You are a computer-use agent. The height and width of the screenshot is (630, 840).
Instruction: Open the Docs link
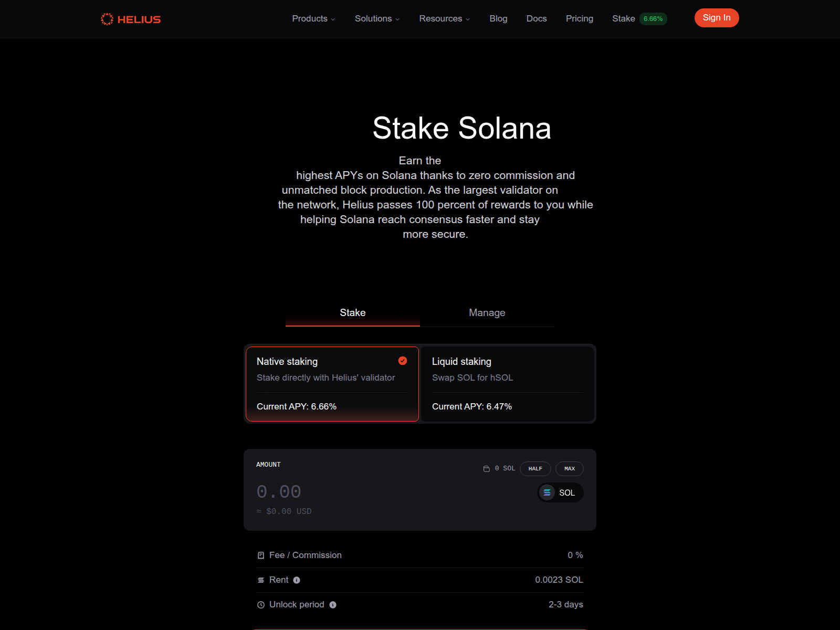(x=537, y=18)
